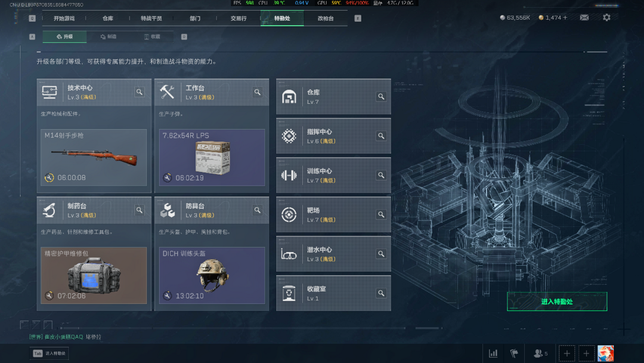Image resolution: width=644 pixels, height=363 pixels.
Task: Switch to the 制造 sub-tab
Action: (x=109, y=36)
